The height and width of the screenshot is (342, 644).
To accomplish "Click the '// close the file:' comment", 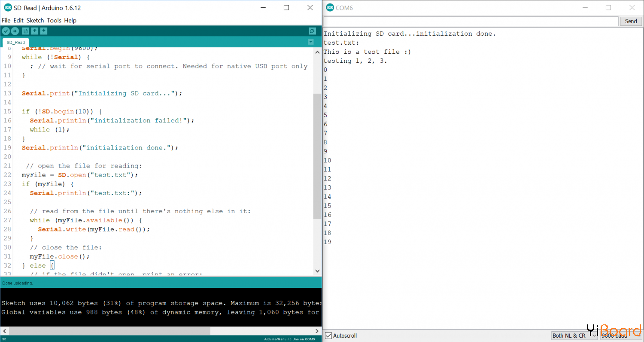I will (66, 247).
